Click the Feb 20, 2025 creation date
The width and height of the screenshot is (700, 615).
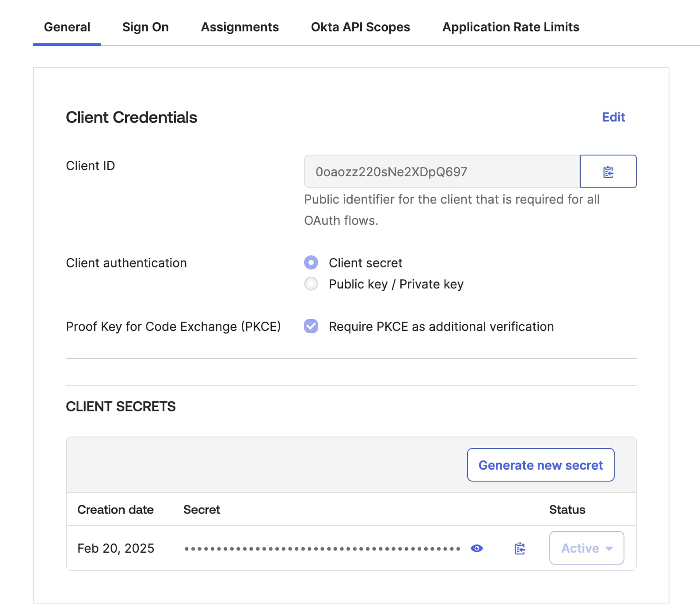point(116,548)
